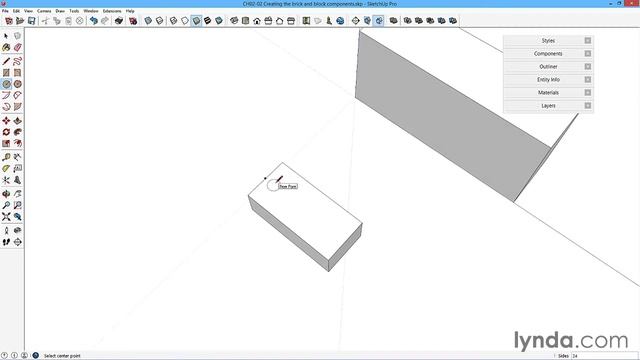Choose the Rotate tool

coord(6,132)
